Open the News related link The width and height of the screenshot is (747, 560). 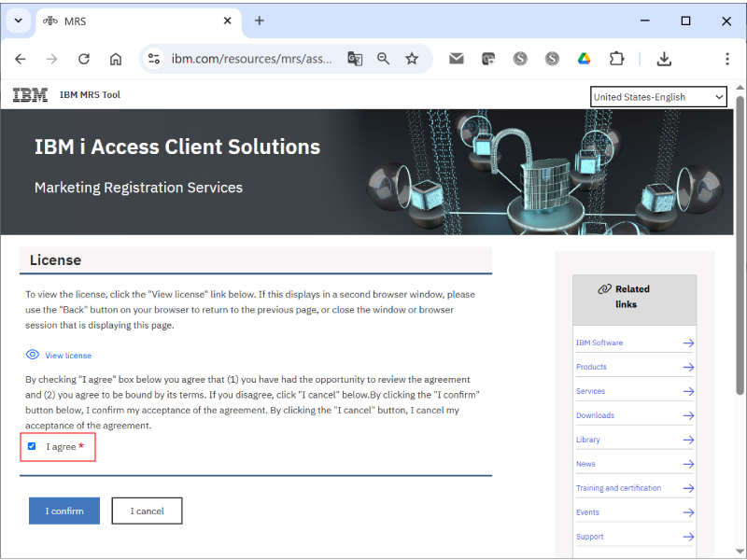[x=585, y=464]
